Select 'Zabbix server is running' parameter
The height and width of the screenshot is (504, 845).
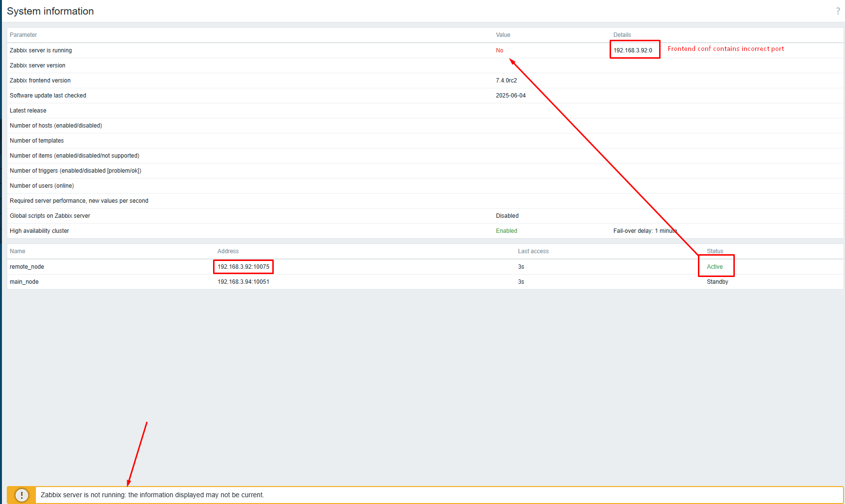pyautogui.click(x=41, y=50)
